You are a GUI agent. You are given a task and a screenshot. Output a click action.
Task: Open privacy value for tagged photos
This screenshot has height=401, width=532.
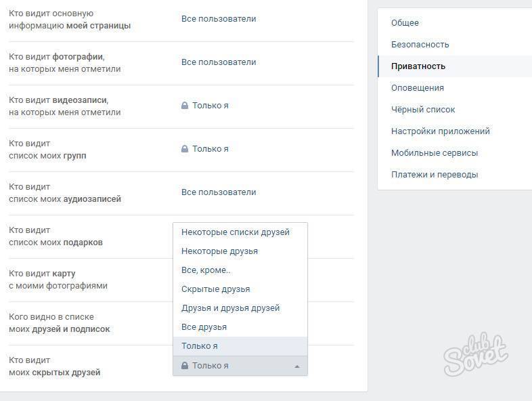pyautogui.click(x=219, y=62)
